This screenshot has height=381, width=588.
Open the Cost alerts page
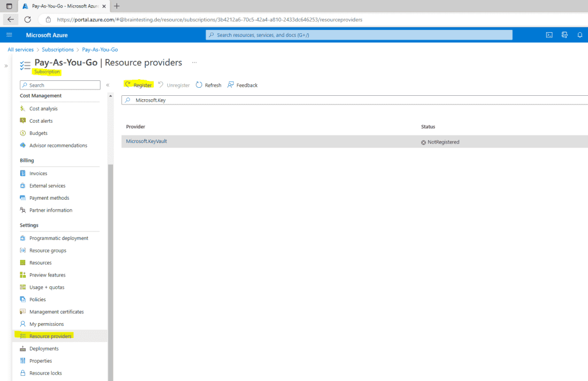coord(41,120)
